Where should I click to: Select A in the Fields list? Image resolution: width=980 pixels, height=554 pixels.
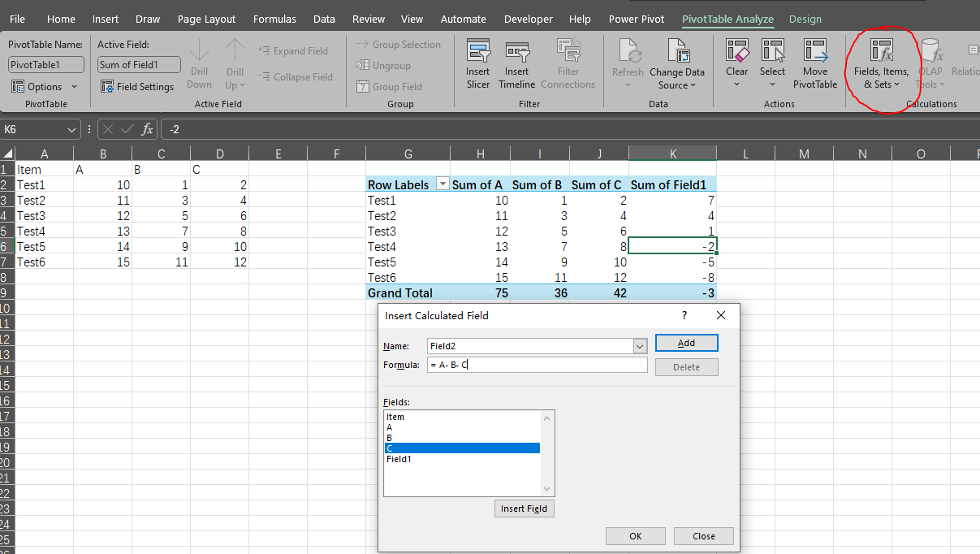tap(462, 427)
